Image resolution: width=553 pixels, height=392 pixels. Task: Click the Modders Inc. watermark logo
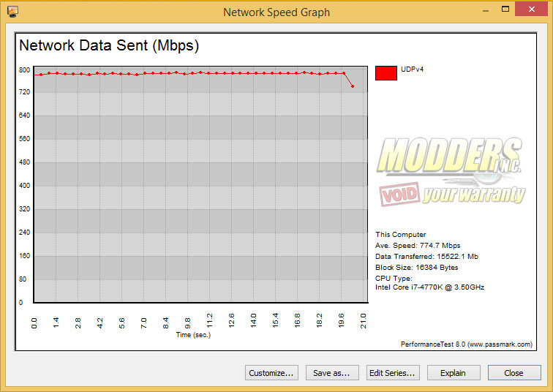click(449, 157)
